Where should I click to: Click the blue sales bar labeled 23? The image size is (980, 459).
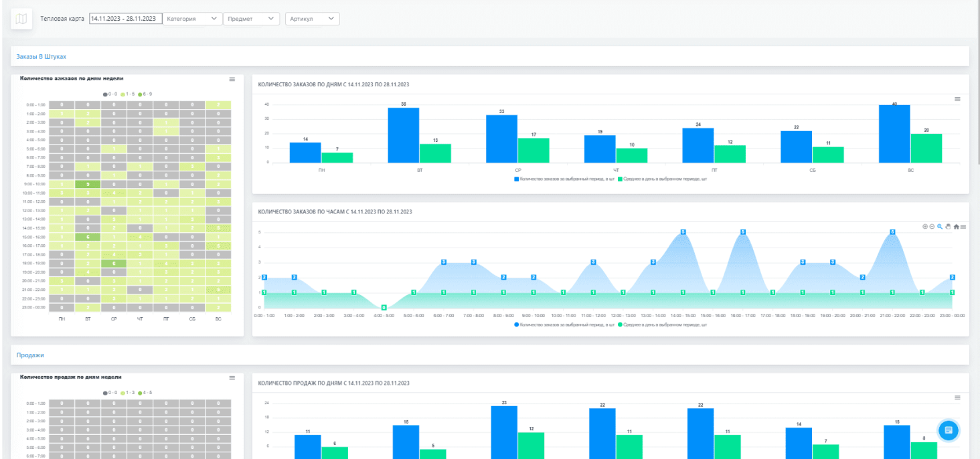(x=504, y=432)
